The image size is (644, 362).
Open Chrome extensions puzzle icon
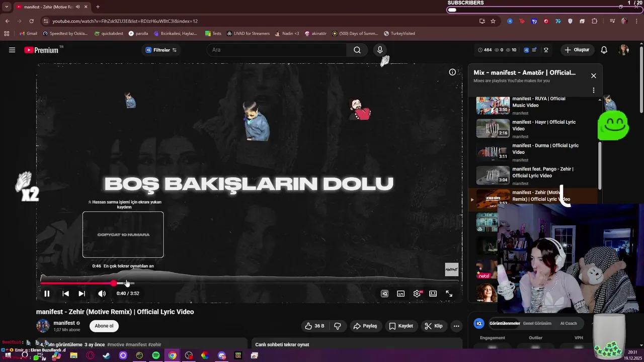pyautogui.click(x=595, y=21)
